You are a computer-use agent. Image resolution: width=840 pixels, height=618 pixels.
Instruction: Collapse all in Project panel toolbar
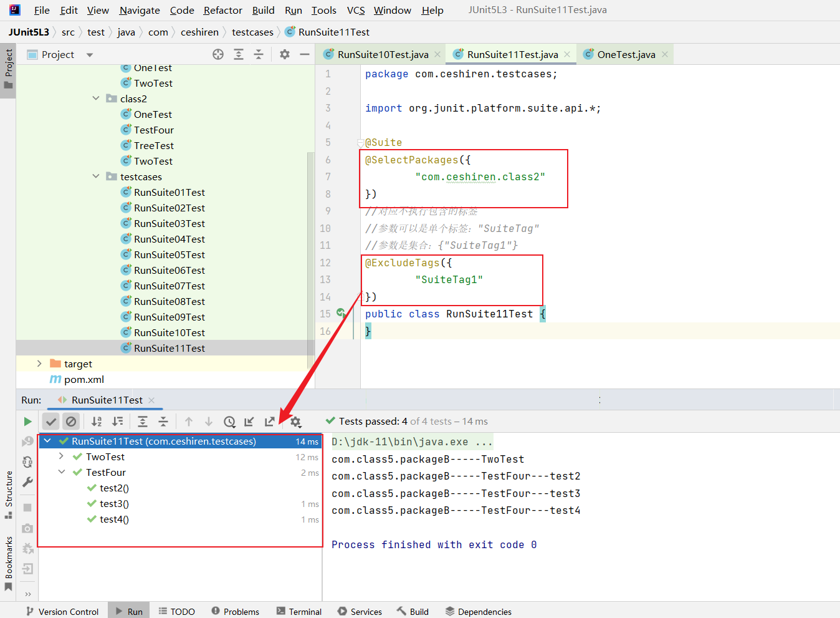click(259, 55)
